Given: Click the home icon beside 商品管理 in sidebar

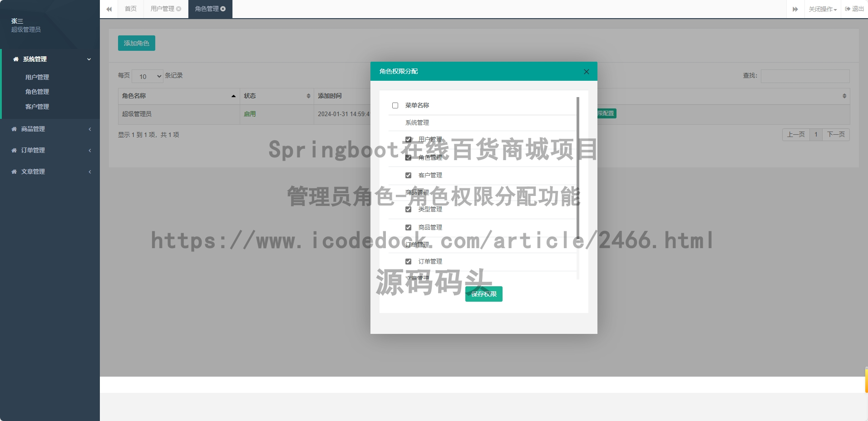Looking at the screenshot, I should tap(14, 129).
